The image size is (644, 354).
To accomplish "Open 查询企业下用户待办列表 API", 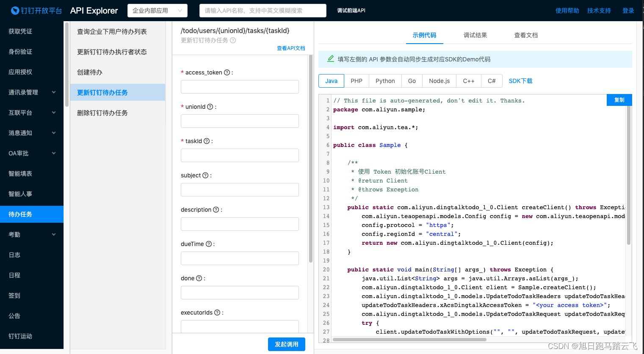I will pos(118,32).
